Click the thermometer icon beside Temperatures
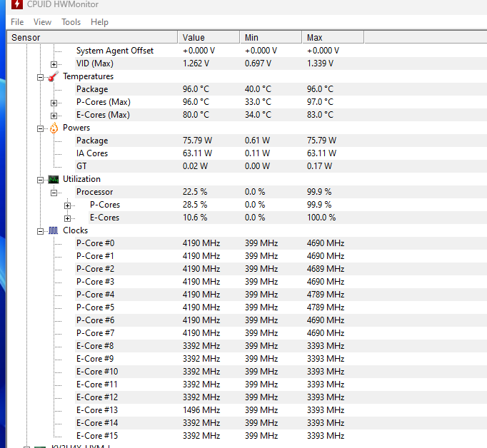487x448 pixels. (x=54, y=77)
